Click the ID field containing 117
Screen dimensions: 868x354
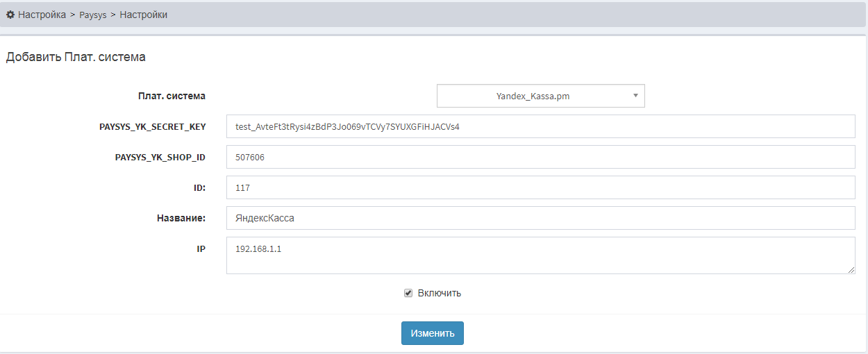540,188
